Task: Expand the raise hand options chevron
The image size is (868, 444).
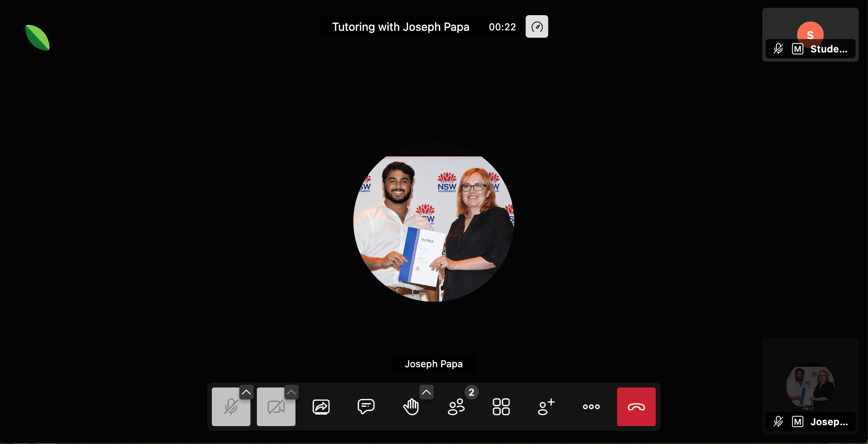Action: click(x=426, y=392)
